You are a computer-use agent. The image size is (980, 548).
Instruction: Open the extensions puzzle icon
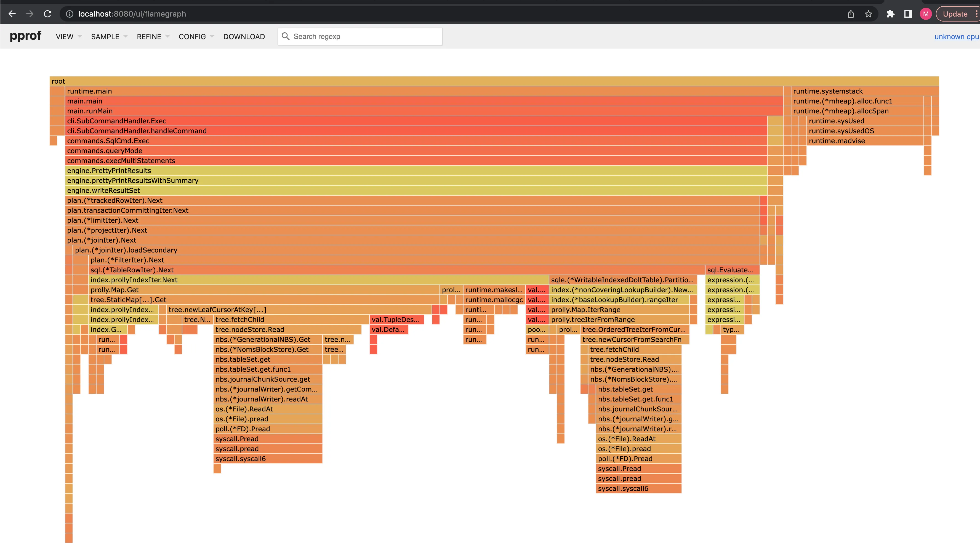pyautogui.click(x=890, y=14)
